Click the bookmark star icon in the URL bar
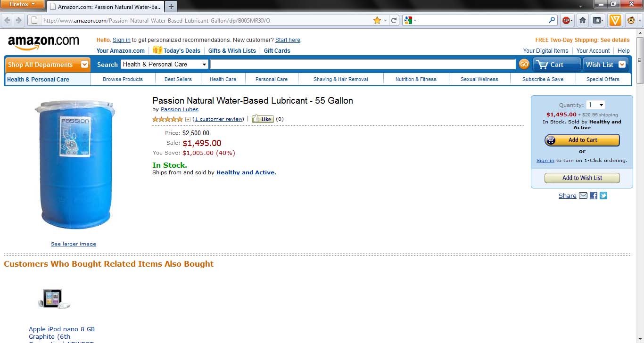Image resolution: width=644 pixels, height=343 pixels. pos(377,20)
